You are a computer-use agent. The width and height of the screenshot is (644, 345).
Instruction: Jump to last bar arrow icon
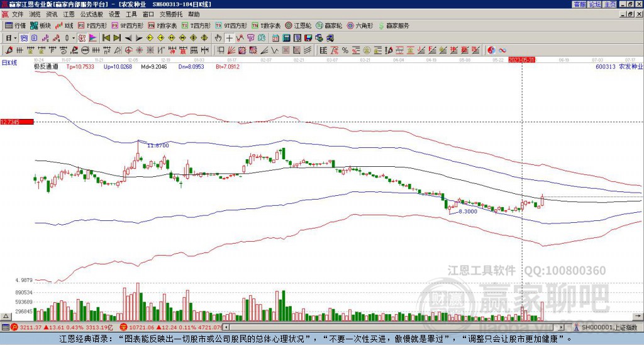[x=117, y=38]
